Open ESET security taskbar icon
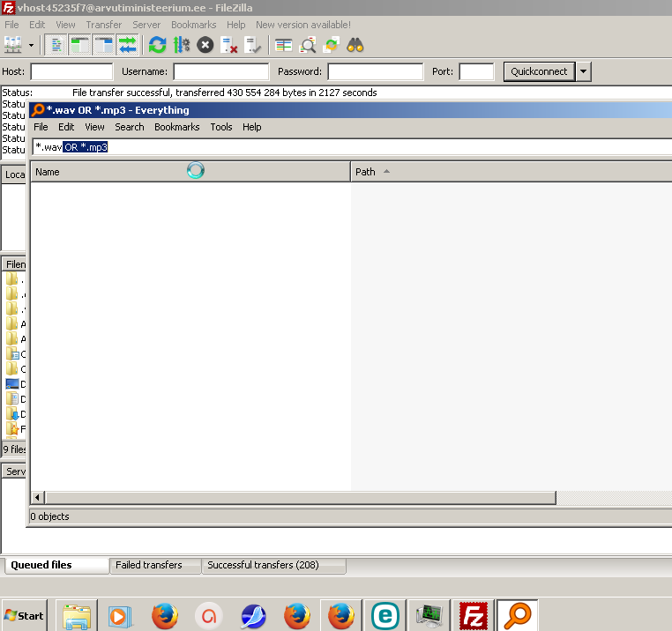 coord(385,616)
